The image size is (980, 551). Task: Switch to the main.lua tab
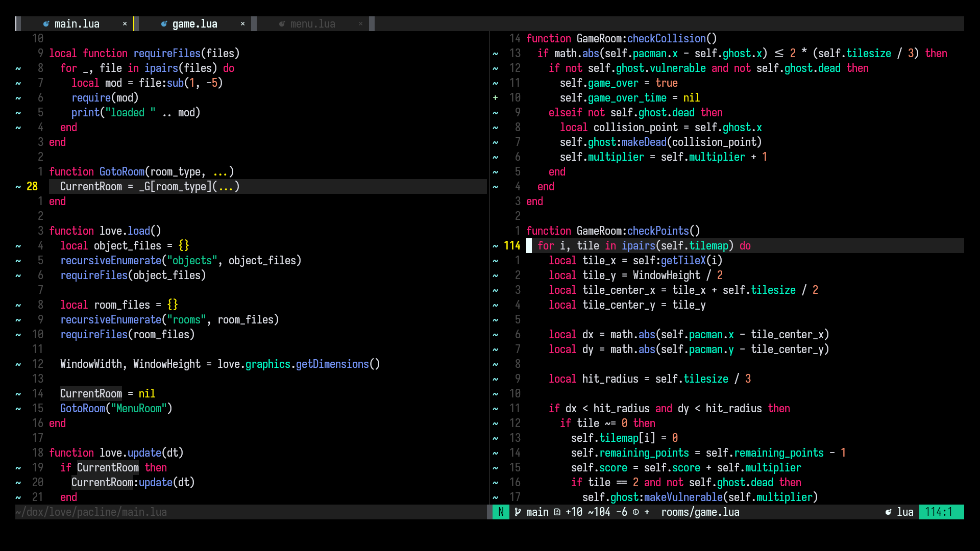pyautogui.click(x=77, y=24)
